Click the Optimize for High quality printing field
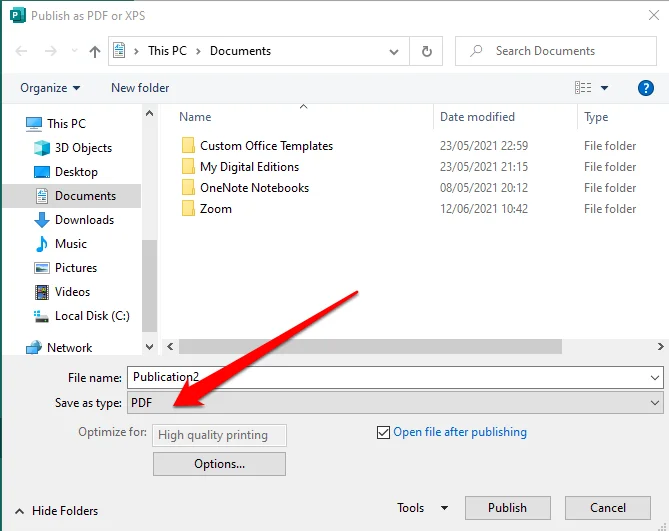The width and height of the screenshot is (669, 531). (219, 435)
